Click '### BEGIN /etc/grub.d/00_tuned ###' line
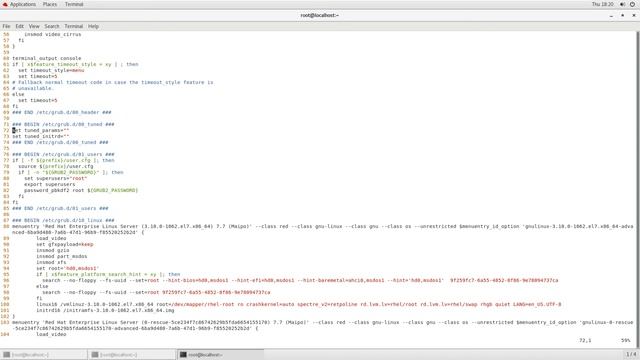The height and width of the screenshot is (360, 640). [x=63, y=124]
